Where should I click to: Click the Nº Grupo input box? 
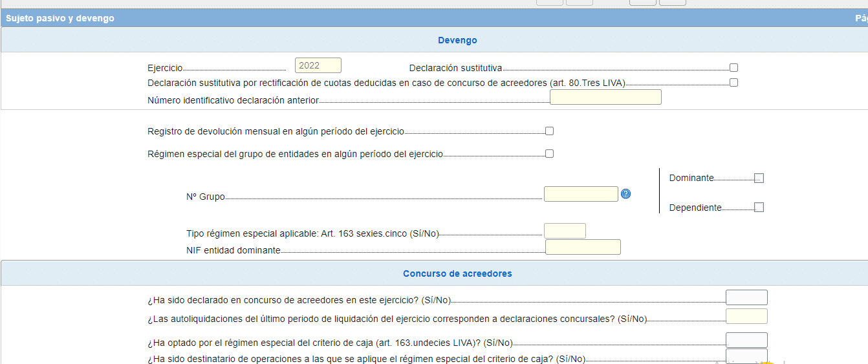[581, 194]
